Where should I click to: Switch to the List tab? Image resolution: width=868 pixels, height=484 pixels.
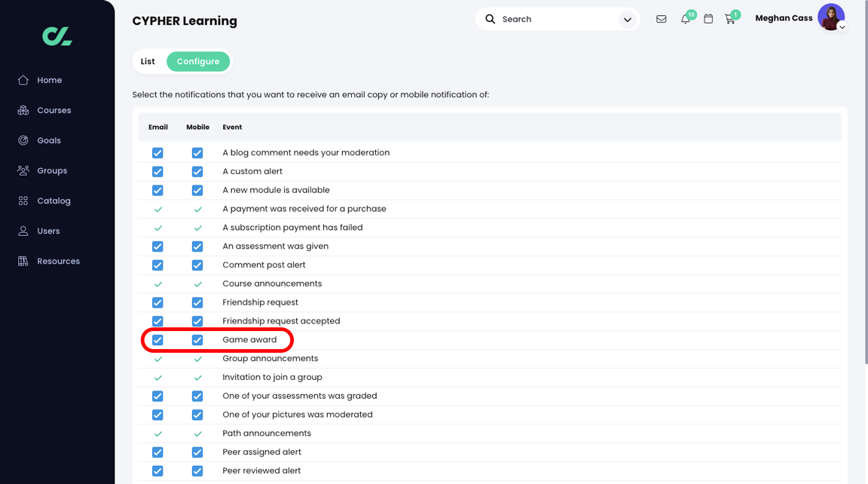148,61
